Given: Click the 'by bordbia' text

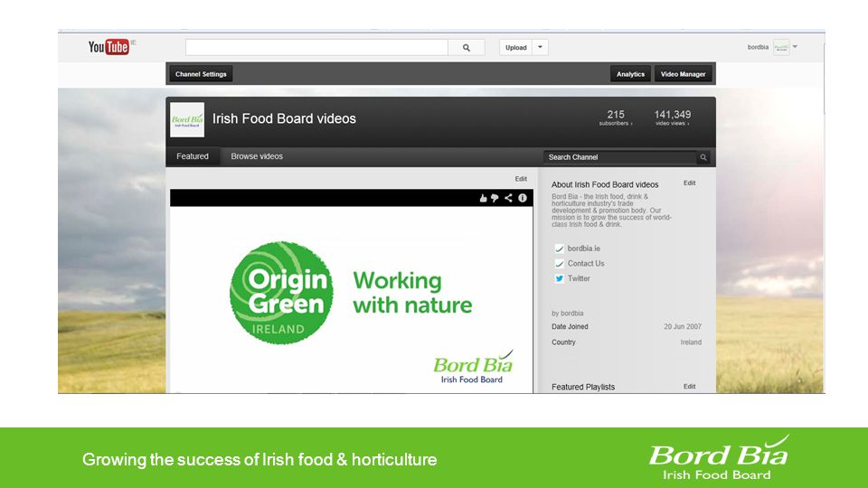Looking at the screenshot, I should point(568,314).
